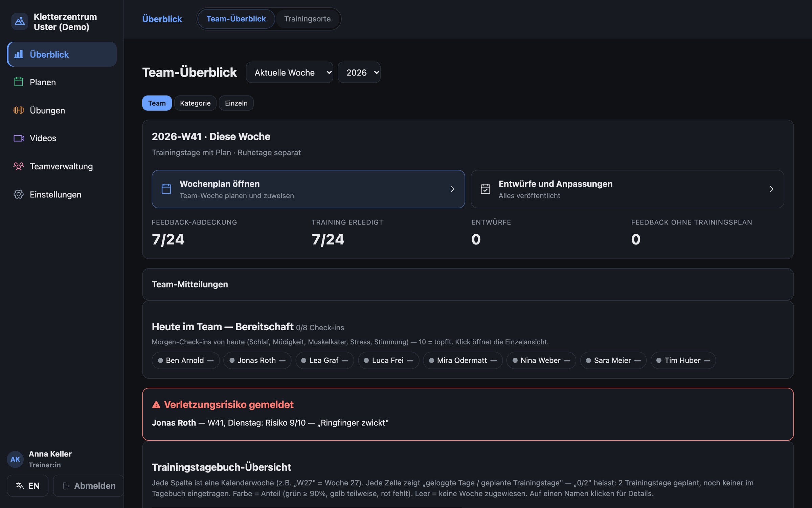This screenshot has height=508, width=812.
Task: Click the Einstellungen gear icon
Action: (19, 194)
